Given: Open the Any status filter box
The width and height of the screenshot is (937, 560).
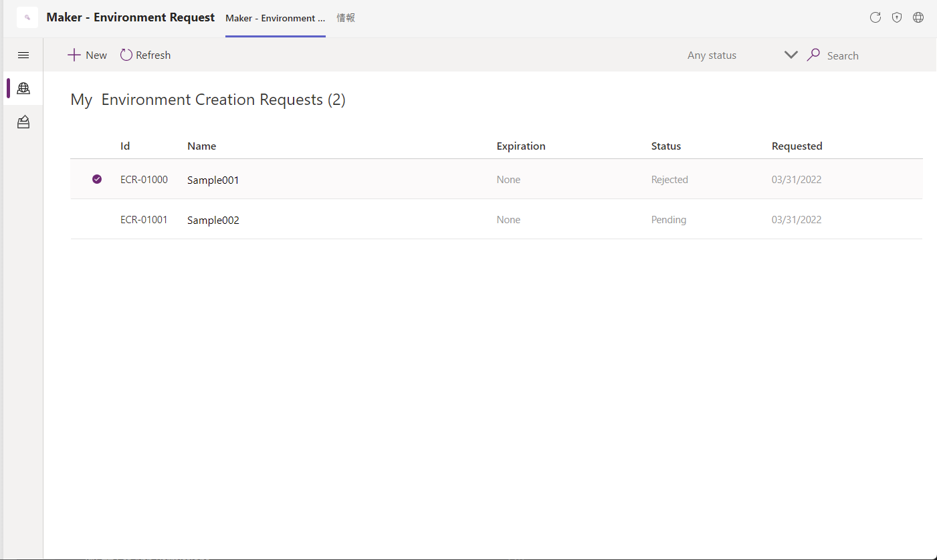Looking at the screenshot, I should (742, 55).
